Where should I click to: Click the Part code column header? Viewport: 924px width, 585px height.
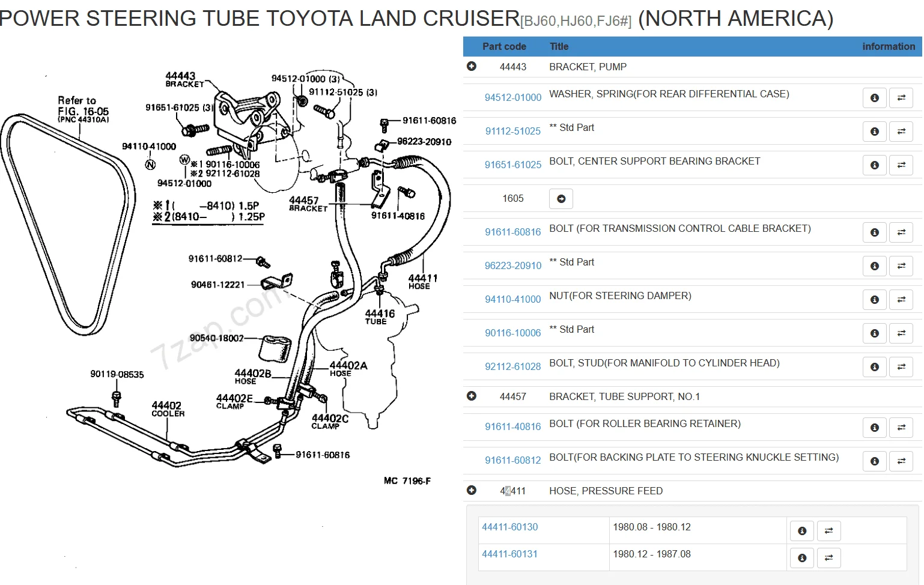(504, 46)
